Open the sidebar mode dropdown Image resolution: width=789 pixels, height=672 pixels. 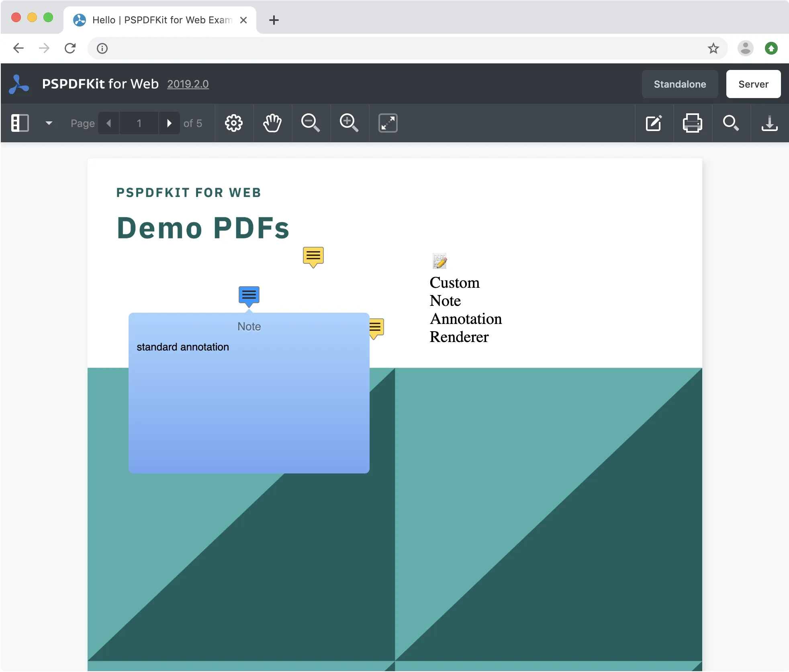pyautogui.click(x=49, y=123)
